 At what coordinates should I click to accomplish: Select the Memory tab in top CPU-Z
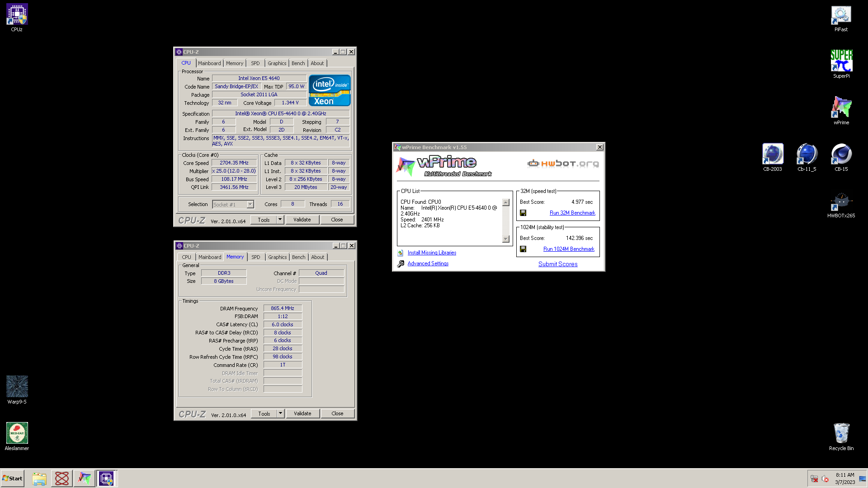click(x=235, y=63)
